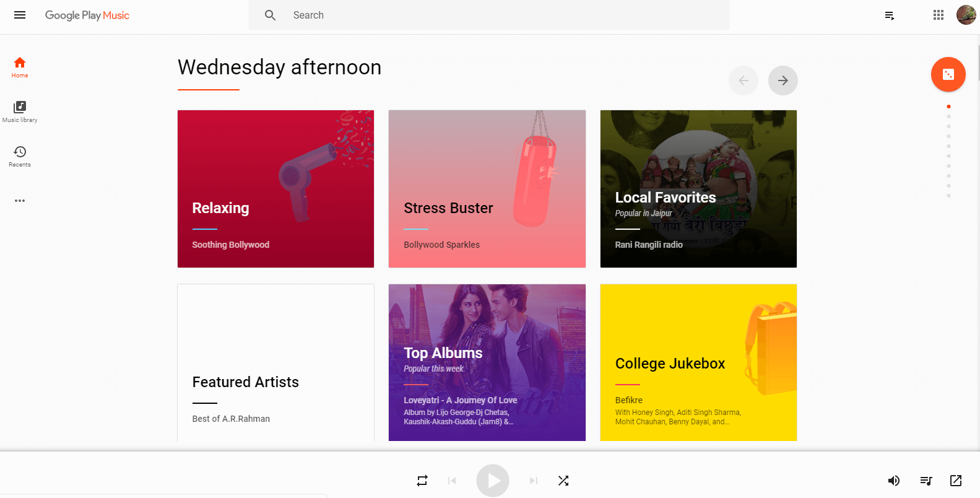This screenshot has height=498, width=980.
Task: Click the I'm Feeling Lucky dice button
Action: tap(948, 74)
